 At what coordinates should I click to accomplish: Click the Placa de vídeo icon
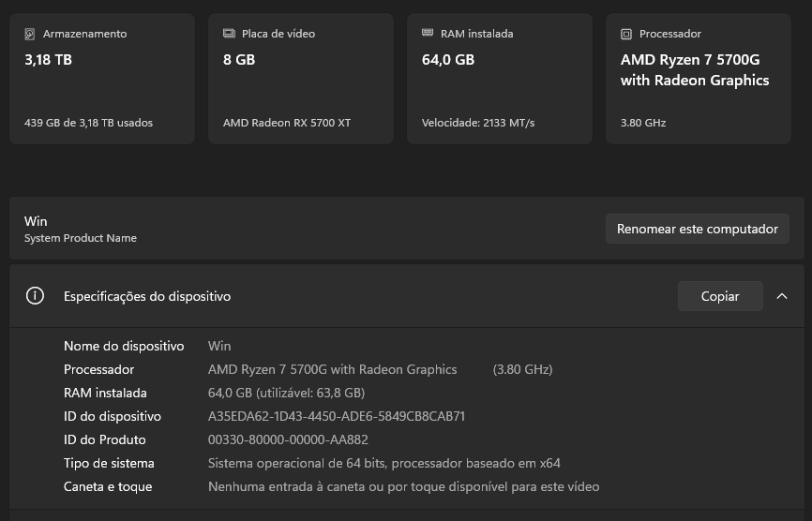coord(230,34)
